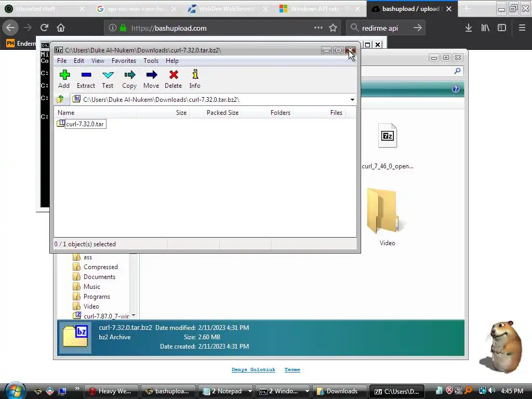Click the green padlock connection icon
The height and width of the screenshot is (399, 532).
click(123, 28)
